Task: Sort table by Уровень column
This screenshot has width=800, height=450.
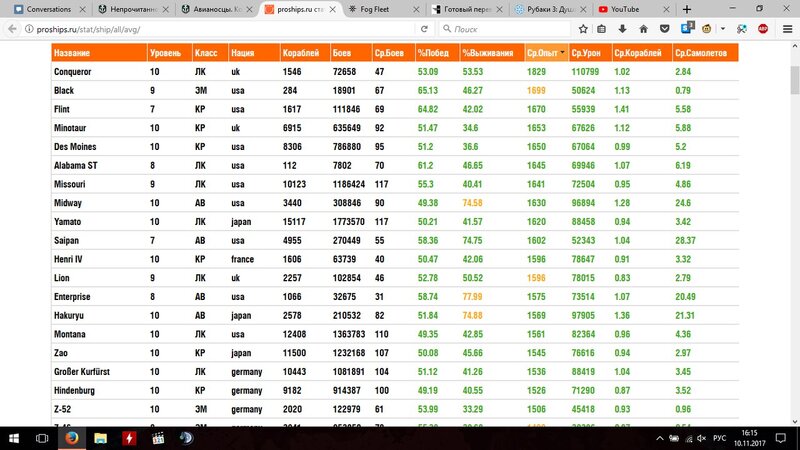Action: 169,53
